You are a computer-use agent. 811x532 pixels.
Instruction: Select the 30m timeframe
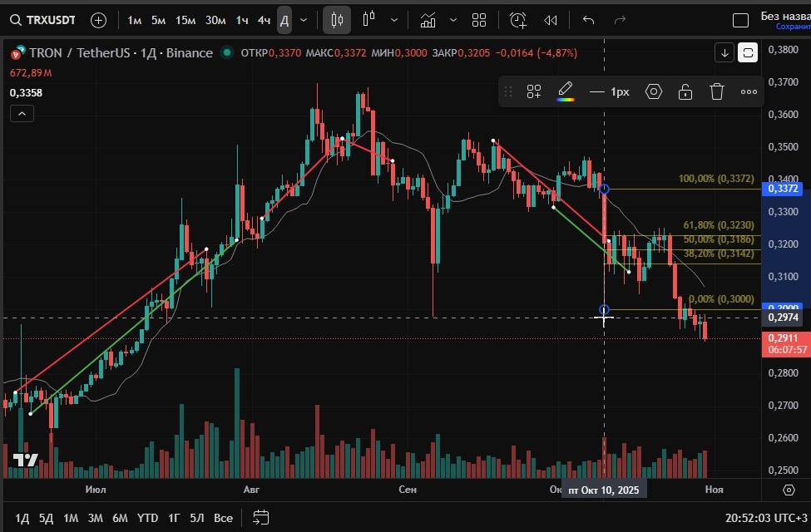[x=215, y=20]
